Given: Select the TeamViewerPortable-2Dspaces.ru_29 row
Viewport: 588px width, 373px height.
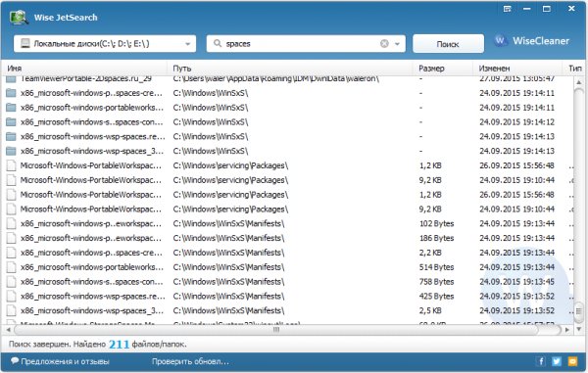Looking at the screenshot, I should click(288, 78).
